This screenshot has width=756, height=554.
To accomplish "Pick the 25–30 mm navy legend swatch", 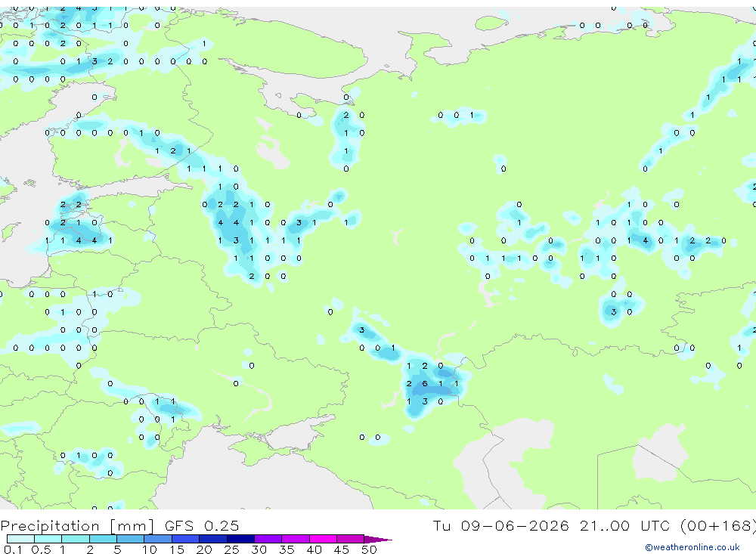I will click(240, 539).
